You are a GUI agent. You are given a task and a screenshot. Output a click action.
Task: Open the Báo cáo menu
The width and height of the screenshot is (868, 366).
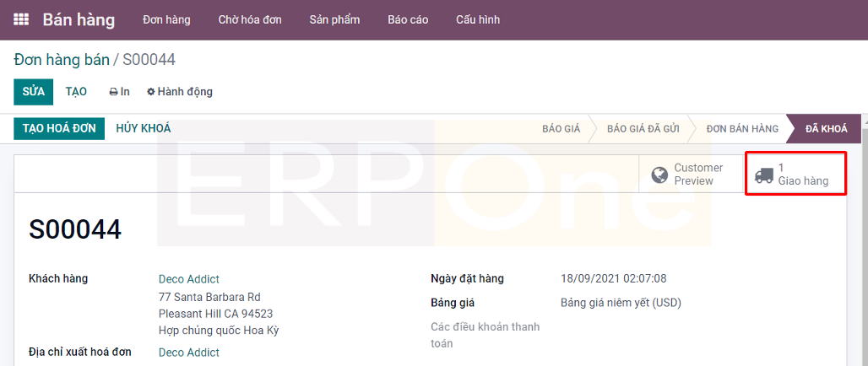tap(408, 20)
